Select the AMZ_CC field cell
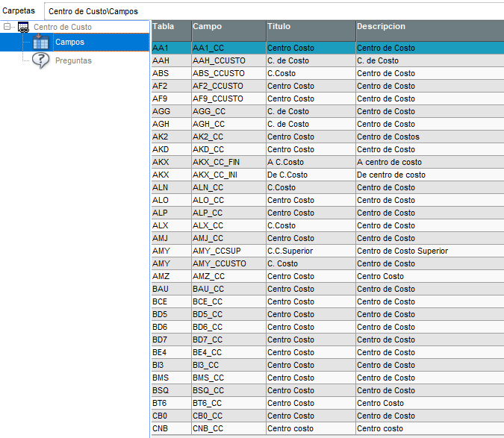This screenshot has height=438, width=504. click(x=229, y=276)
